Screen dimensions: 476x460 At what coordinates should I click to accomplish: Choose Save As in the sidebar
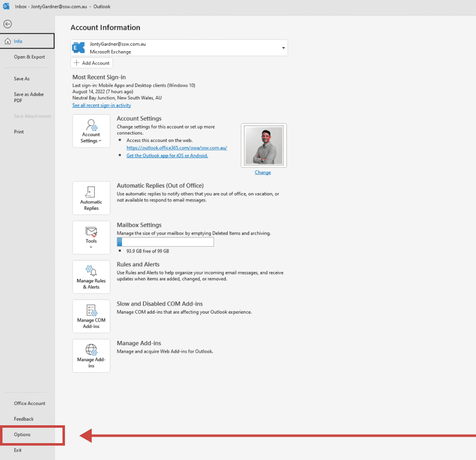22,79
